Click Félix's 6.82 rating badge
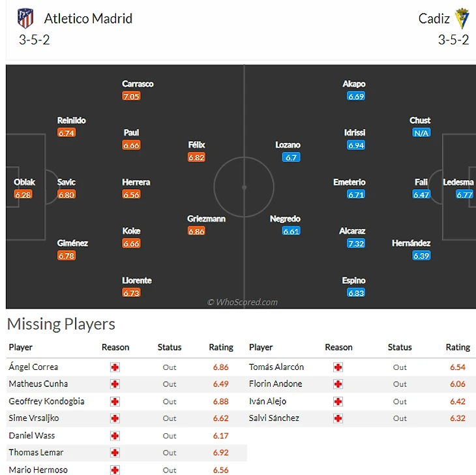 click(x=196, y=157)
